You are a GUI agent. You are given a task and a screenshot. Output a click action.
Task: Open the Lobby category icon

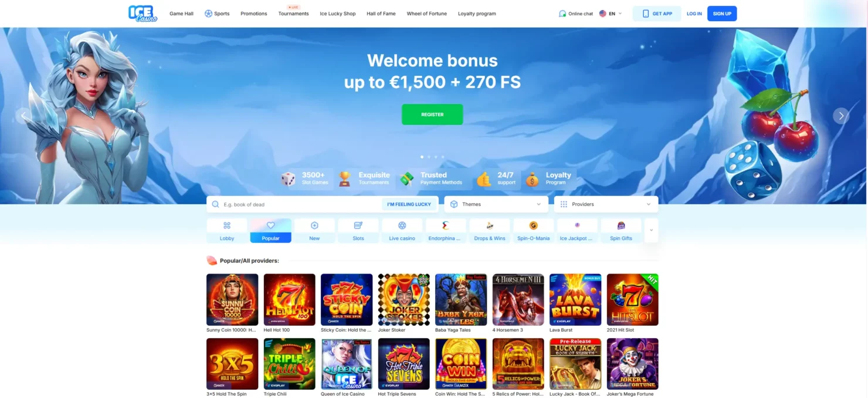[x=227, y=231]
